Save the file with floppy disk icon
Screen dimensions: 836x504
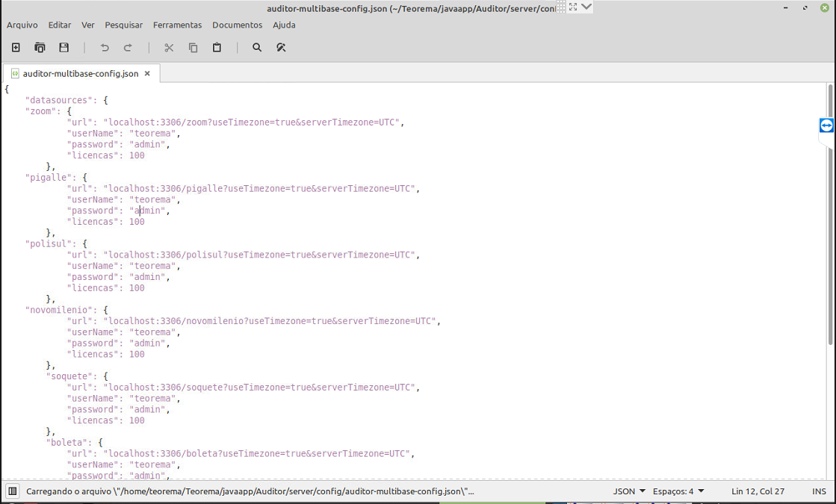click(64, 48)
